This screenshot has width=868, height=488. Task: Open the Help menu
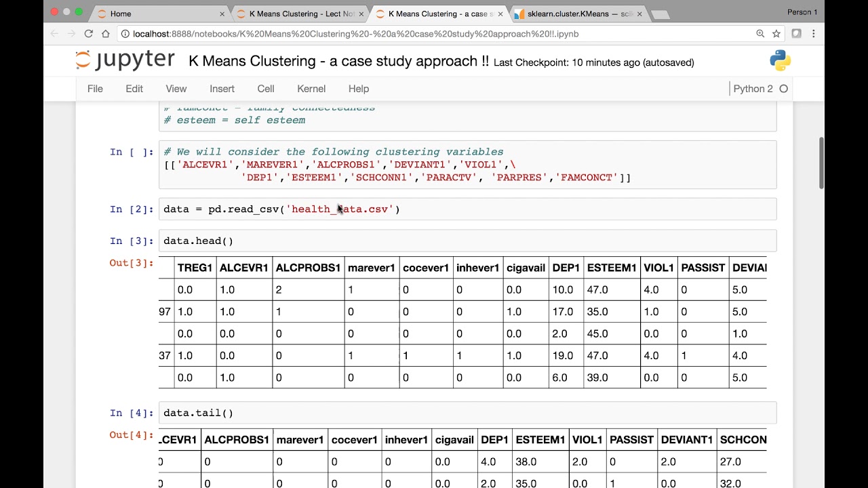359,89
